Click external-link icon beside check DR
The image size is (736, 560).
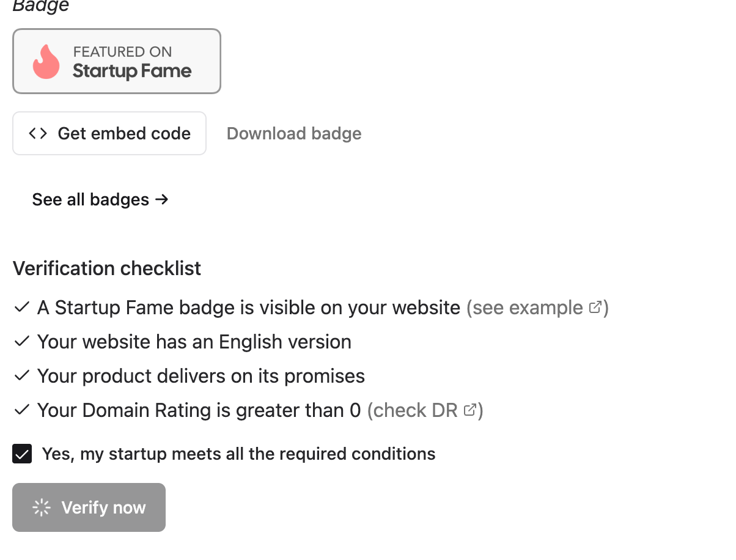pos(469,410)
